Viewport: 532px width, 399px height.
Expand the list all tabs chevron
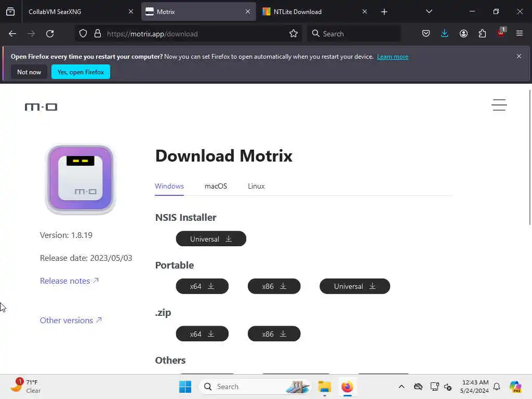click(429, 11)
